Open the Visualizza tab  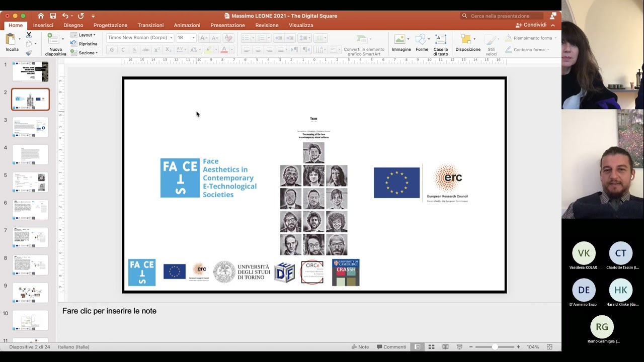click(301, 25)
